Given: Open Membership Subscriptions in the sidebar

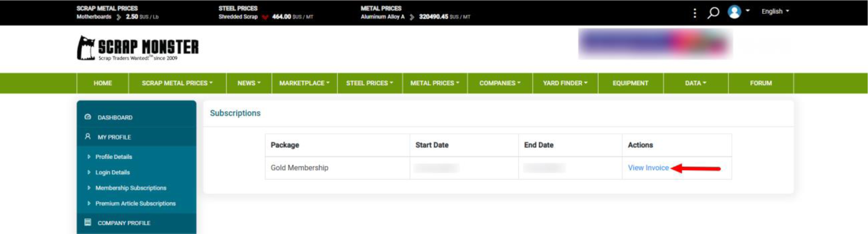Looking at the screenshot, I should (x=131, y=188).
